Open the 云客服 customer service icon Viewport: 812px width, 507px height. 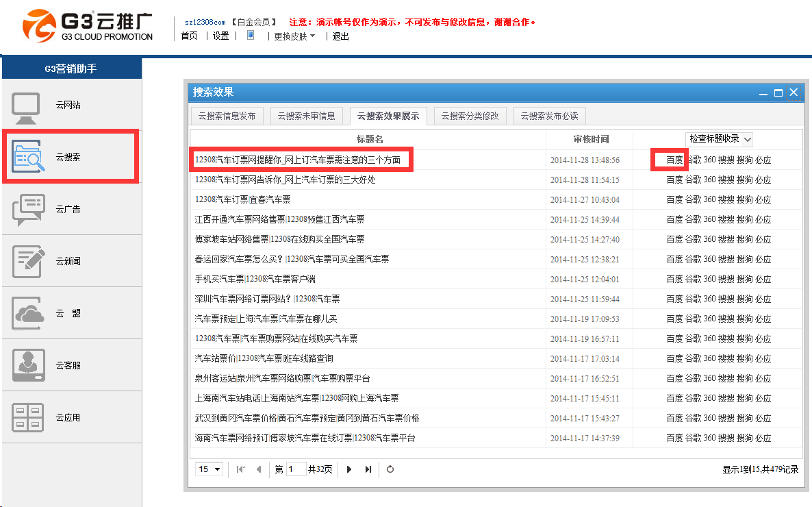coord(29,365)
